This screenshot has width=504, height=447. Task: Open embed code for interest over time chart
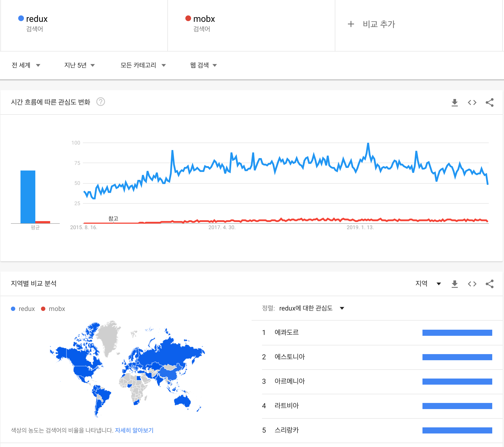pos(472,102)
